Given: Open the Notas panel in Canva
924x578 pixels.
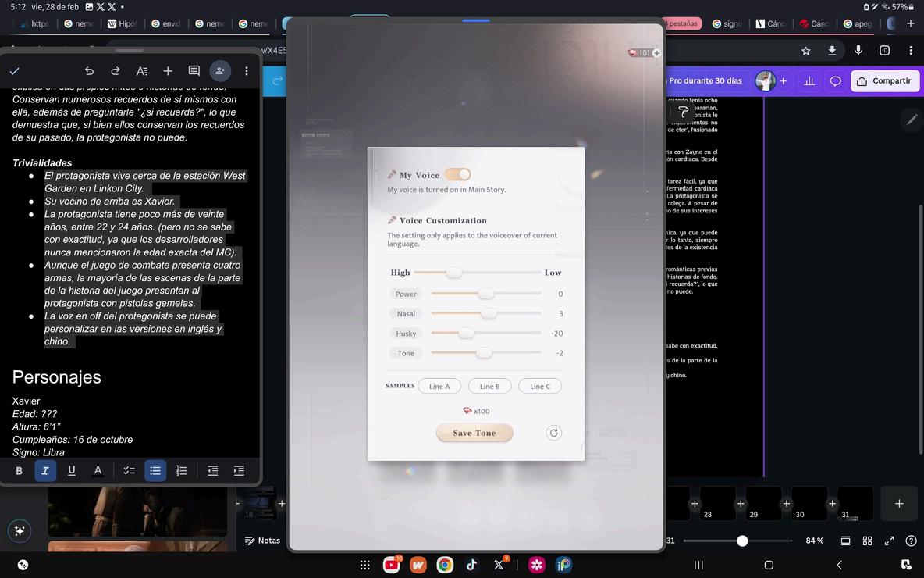Looking at the screenshot, I should (262, 541).
